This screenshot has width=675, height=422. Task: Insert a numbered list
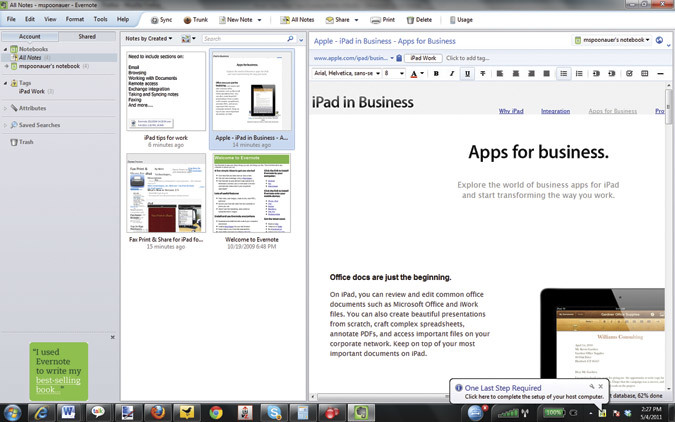(579, 74)
